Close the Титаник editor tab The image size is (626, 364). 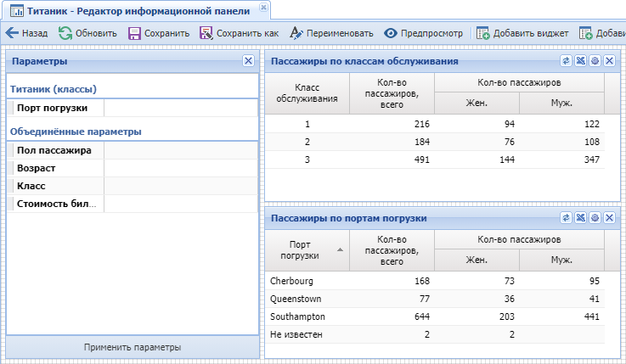(263, 7)
